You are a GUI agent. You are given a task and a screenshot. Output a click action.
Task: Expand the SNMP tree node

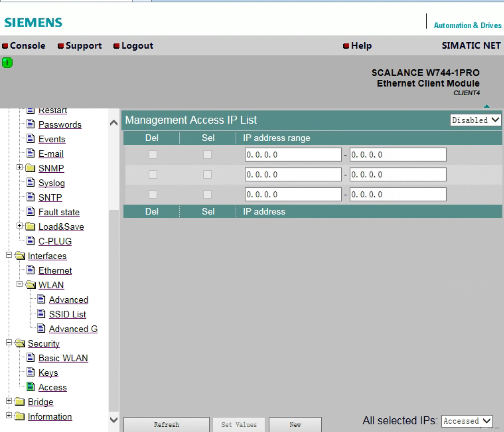pos(19,167)
